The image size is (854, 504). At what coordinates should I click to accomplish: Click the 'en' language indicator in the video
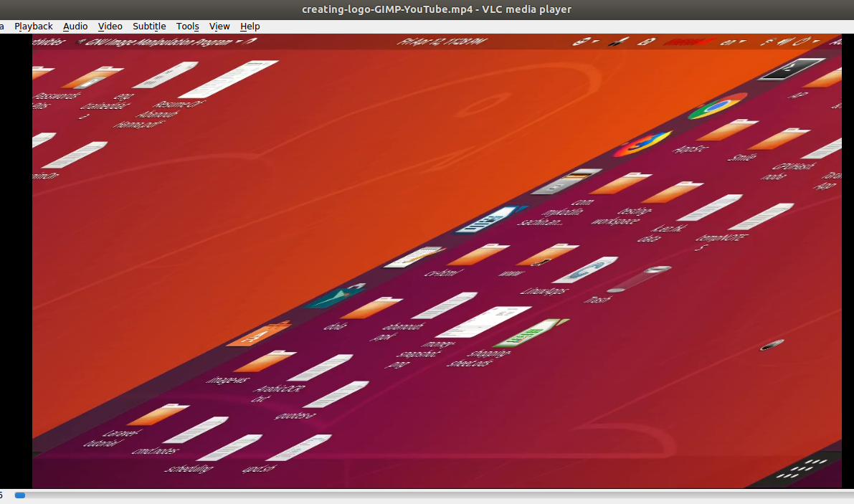[729, 42]
